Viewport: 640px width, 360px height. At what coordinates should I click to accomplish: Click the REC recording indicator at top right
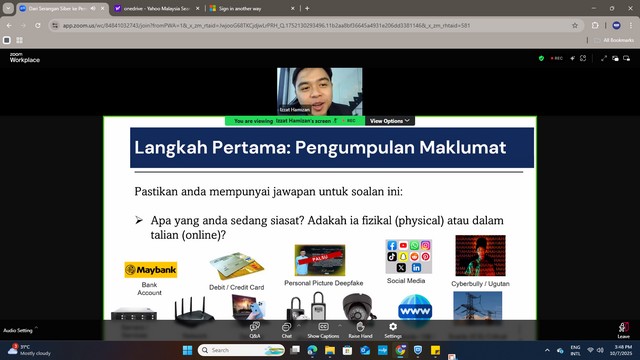tap(557, 58)
